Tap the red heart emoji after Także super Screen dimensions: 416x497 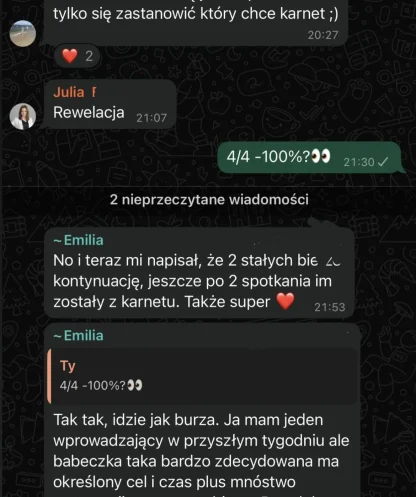[x=286, y=301]
